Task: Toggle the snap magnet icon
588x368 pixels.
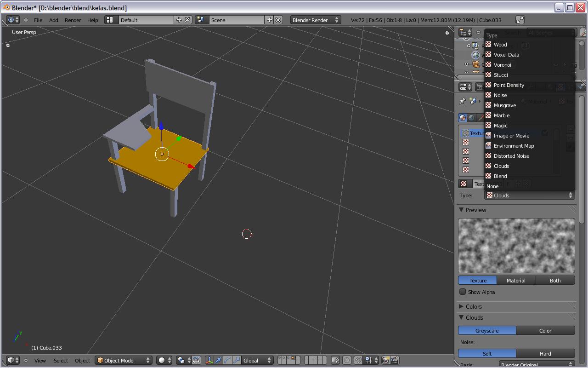Action: (358, 360)
